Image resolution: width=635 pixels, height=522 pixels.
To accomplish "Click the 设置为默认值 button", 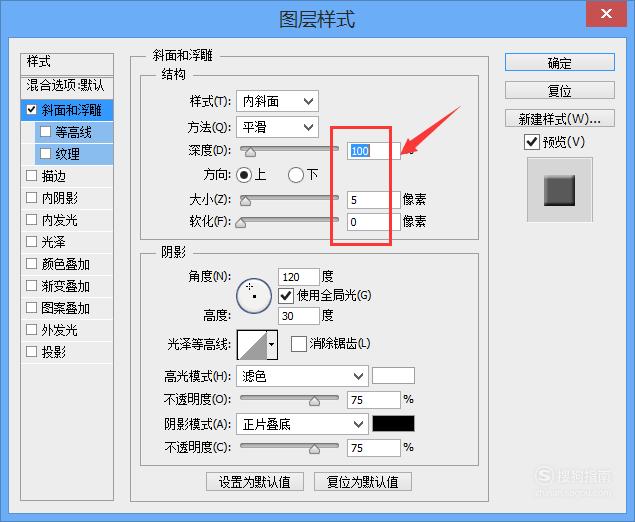I will [x=255, y=482].
